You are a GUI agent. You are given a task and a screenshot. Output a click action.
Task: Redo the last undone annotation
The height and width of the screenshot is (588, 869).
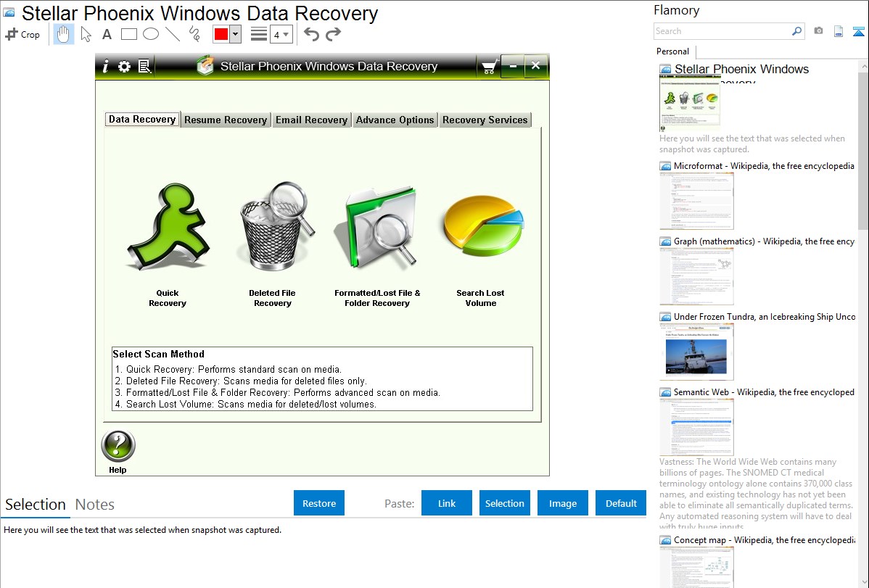pyautogui.click(x=333, y=34)
